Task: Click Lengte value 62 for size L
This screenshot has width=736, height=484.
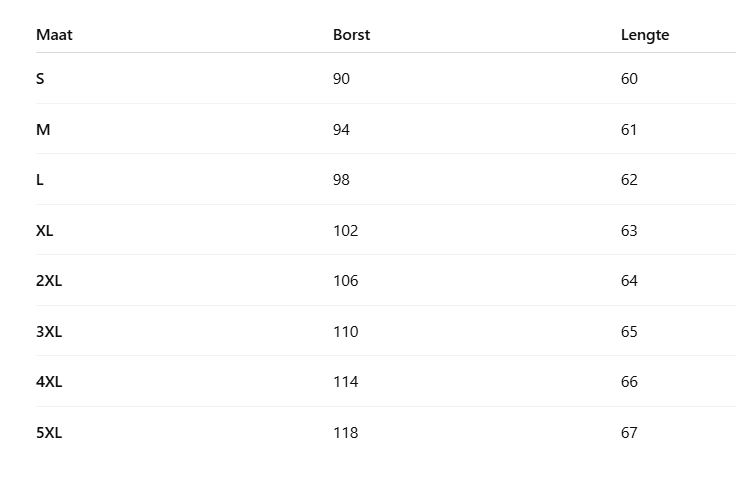Action: coord(629,180)
